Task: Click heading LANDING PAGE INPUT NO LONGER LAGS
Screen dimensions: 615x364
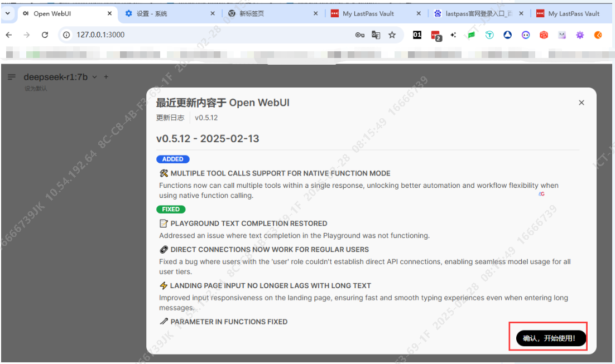Action: point(271,285)
